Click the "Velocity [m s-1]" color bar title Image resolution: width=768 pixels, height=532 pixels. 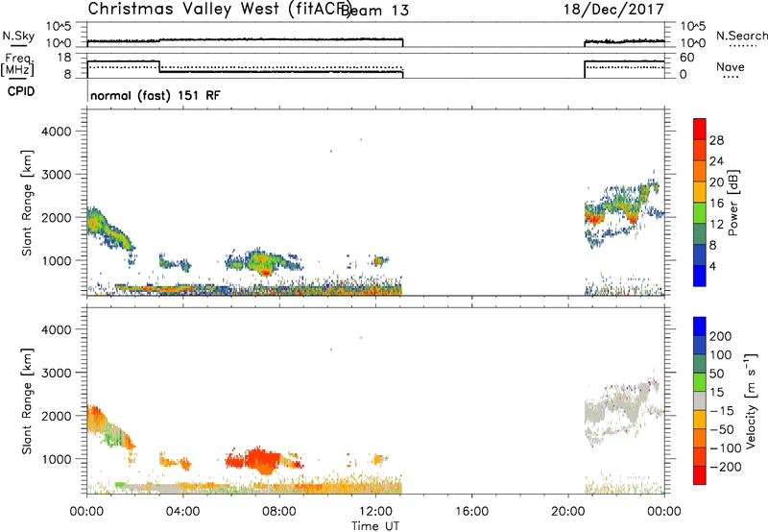751,401
